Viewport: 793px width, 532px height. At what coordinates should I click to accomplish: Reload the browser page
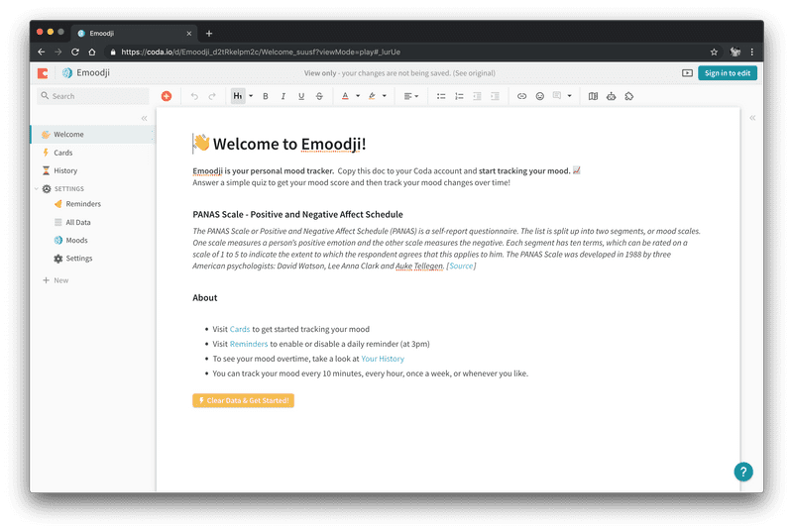pyautogui.click(x=75, y=52)
